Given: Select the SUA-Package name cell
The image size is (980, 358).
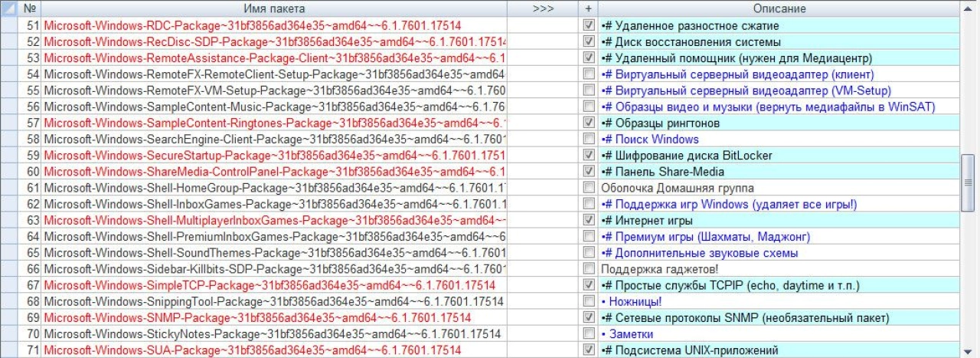Looking at the screenshot, I should pos(274,350).
